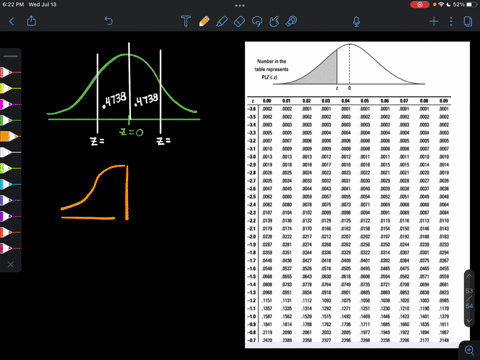Go to next page with down chevron

[x=469, y=321]
